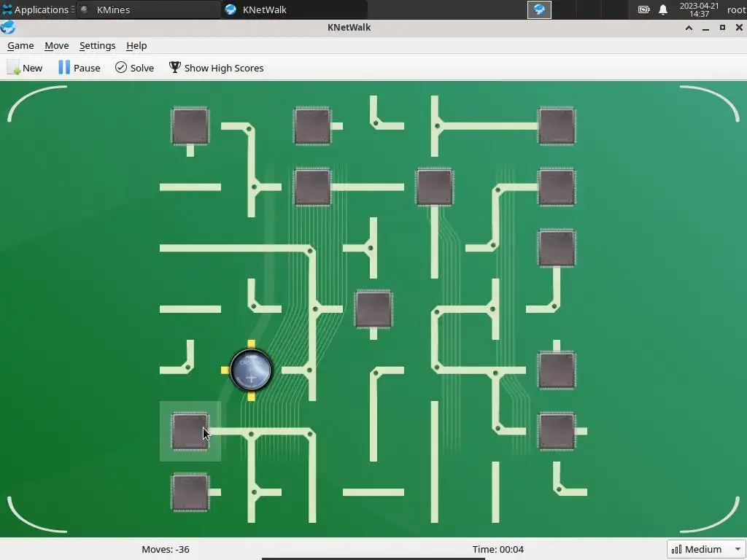
Task: Open the Move menu
Action: pos(57,46)
